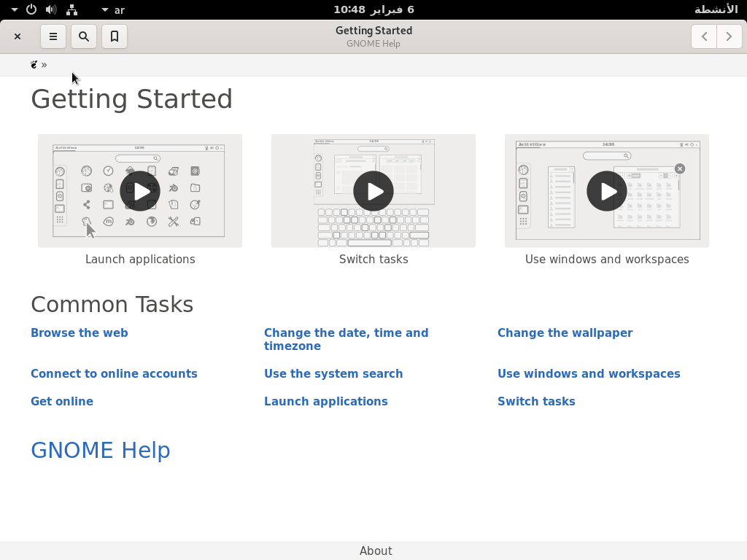This screenshot has width=747, height=560.
Task: Play the Use windows and workspaces video
Action: coord(607,191)
